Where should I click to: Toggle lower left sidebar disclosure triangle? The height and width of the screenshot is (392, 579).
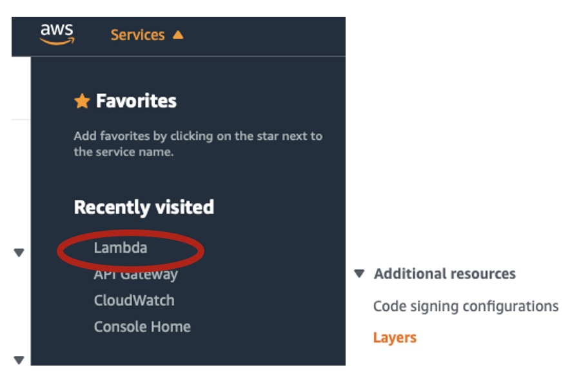[19, 360]
